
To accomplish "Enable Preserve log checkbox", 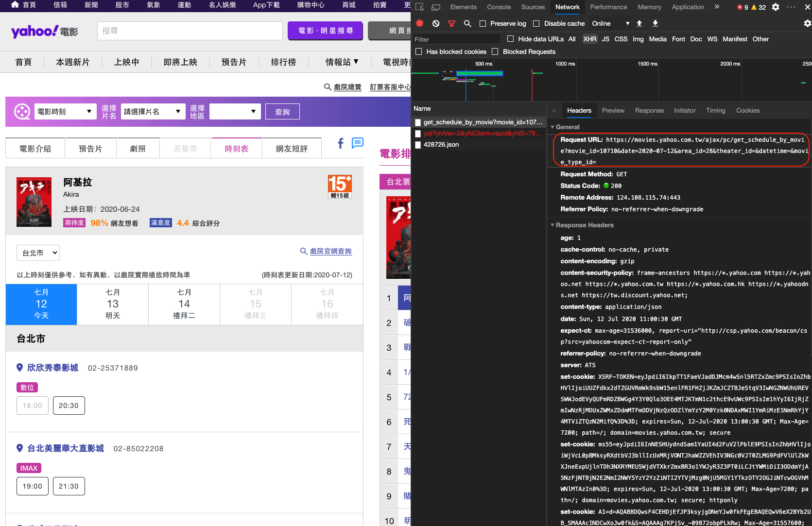I will point(483,23).
